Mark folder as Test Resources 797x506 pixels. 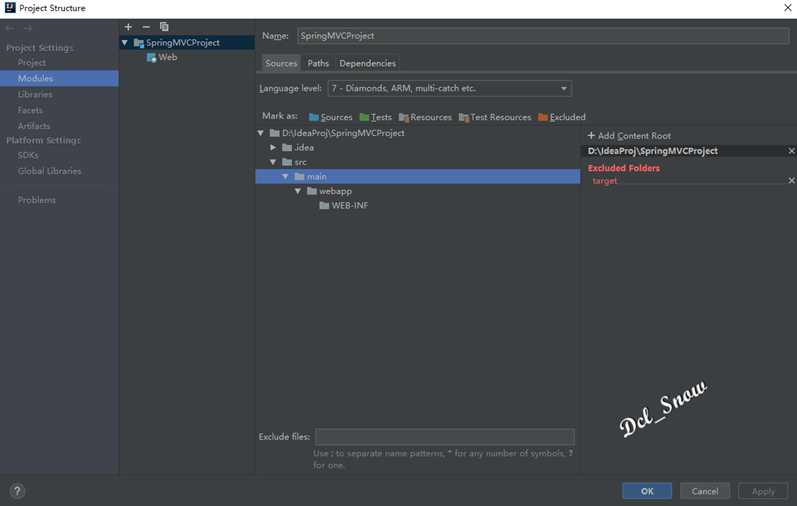pyautogui.click(x=495, y=117)
